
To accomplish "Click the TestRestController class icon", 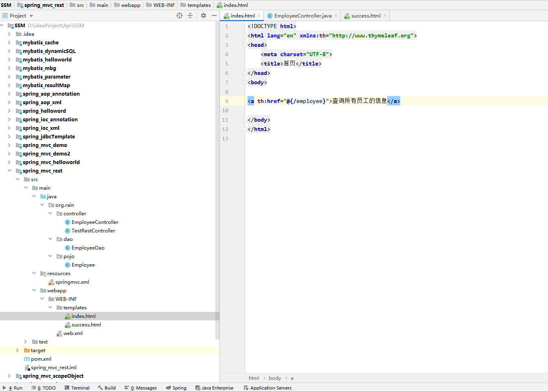I will [68, 231].
